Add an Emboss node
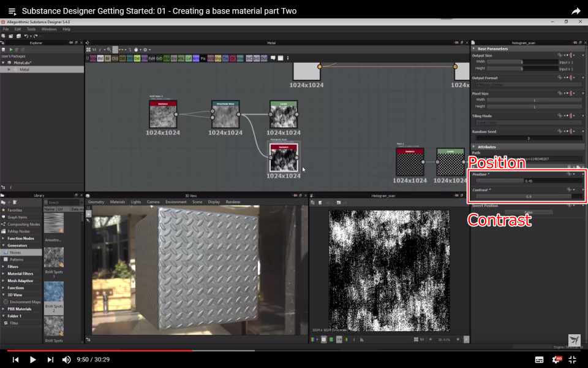Screen dimensions: 588x368 point(145,58)
